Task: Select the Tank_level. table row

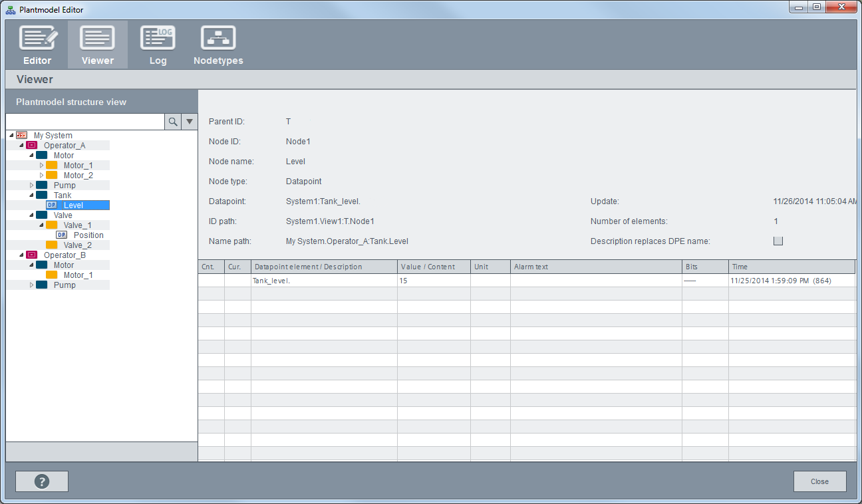Action: 324,281
